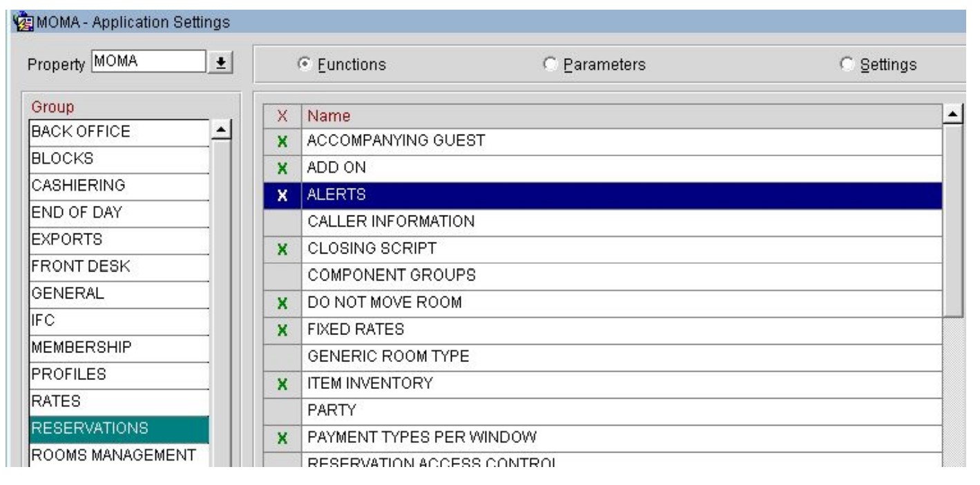Select the Settings radio button
Image resolution: width=980 pixels, height=485 pixels.
846,64
